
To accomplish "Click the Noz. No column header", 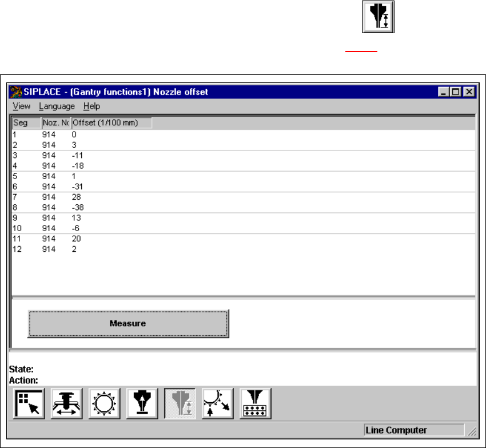I will coord(56,123).
